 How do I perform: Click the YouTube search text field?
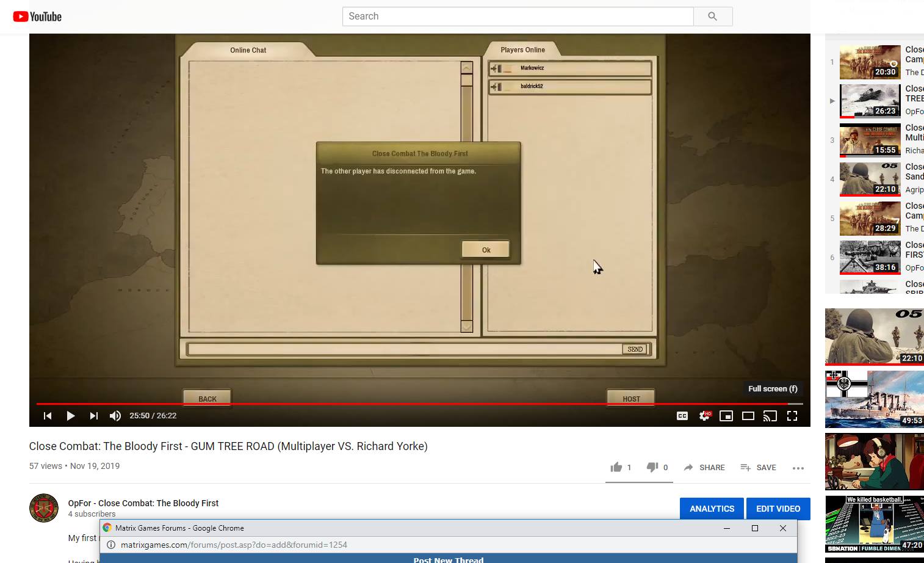click(518, 16)
